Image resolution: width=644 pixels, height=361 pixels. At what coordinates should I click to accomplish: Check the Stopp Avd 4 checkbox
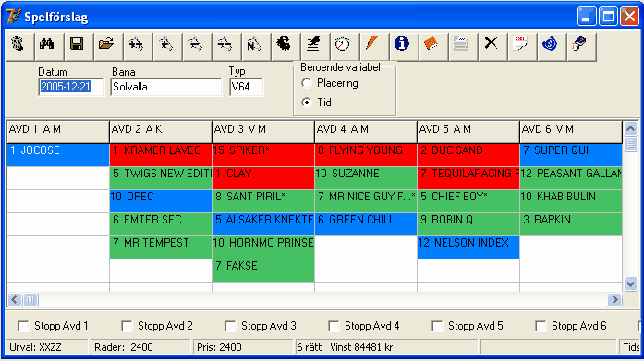(x=334, y=326)
